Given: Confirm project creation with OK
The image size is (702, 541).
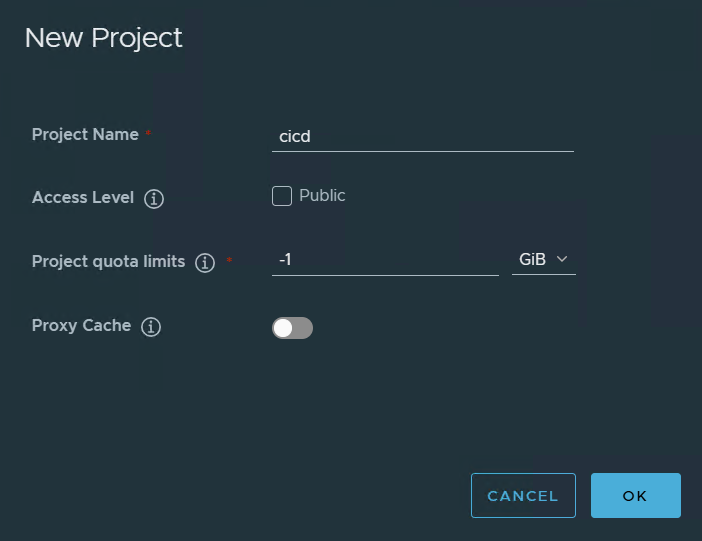Looking at the screenshot, I should (636, 495).
